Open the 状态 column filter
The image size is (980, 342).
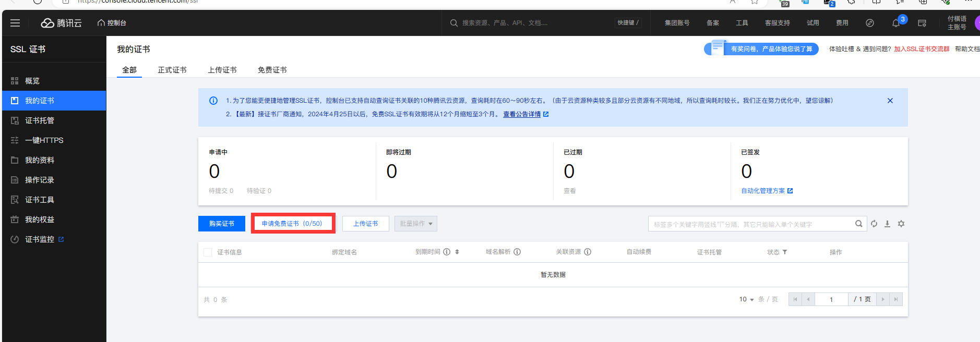pyautogui.click(x=785, y=252)
